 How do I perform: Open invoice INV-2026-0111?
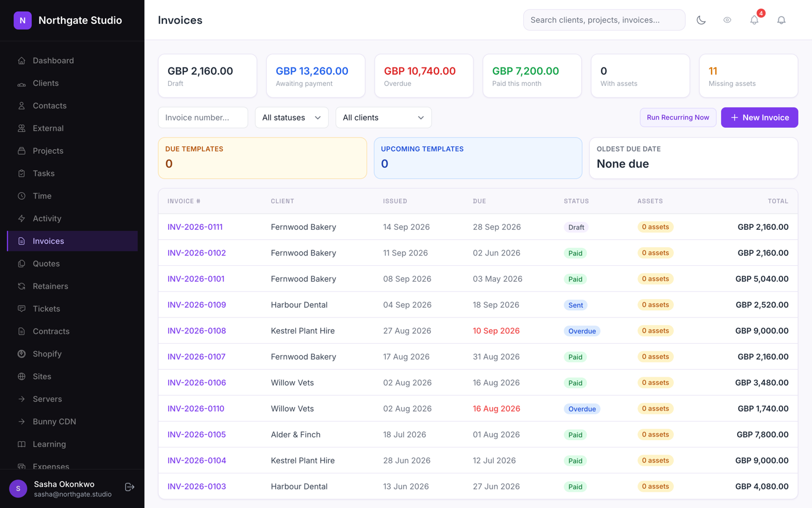tap(195, 227)
